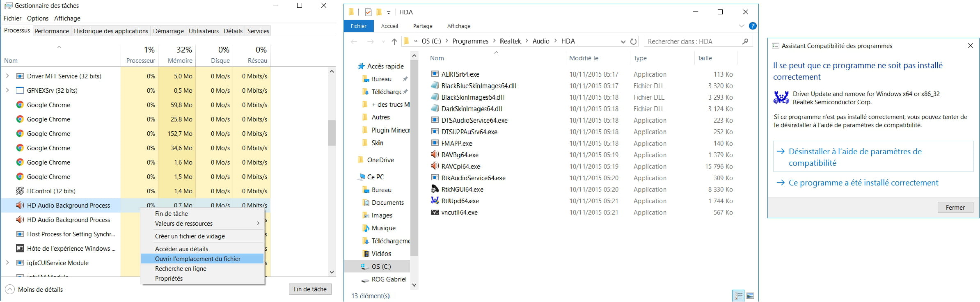Select the DarkSkinImages64.dll file
The height and width of the screenshot is (302, 980).
472,109
